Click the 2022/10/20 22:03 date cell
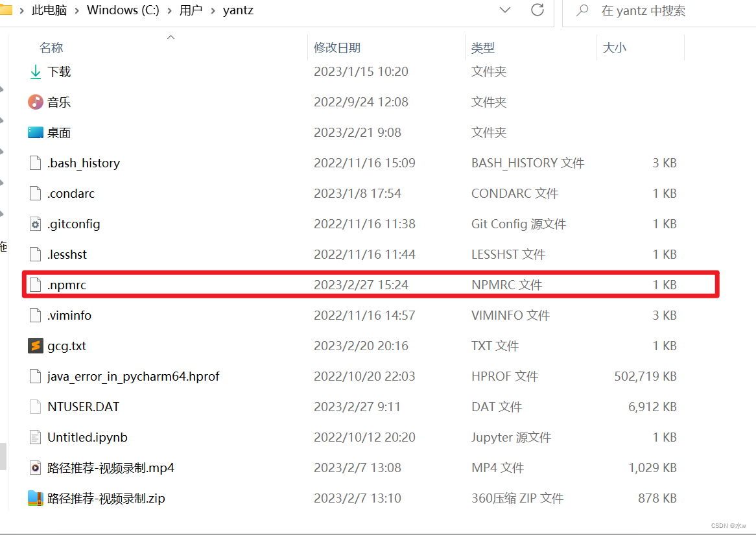Image resolution: width=756 pixels, height=535 pixels. coord(364,376)
